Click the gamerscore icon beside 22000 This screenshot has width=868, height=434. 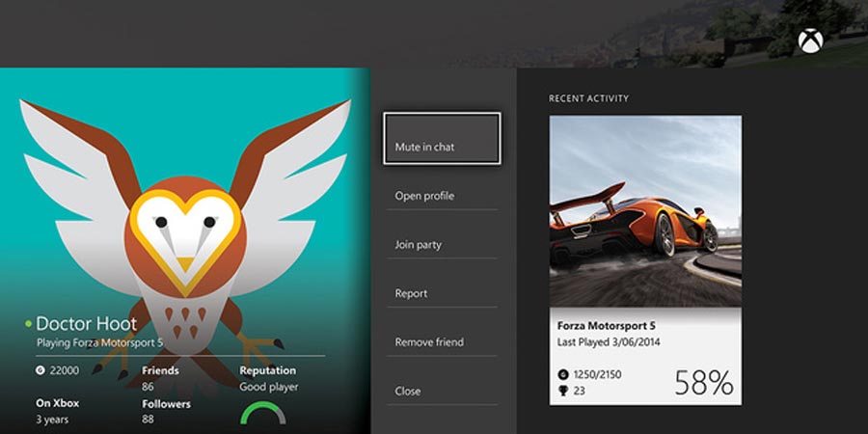click(x=41, y=370)
